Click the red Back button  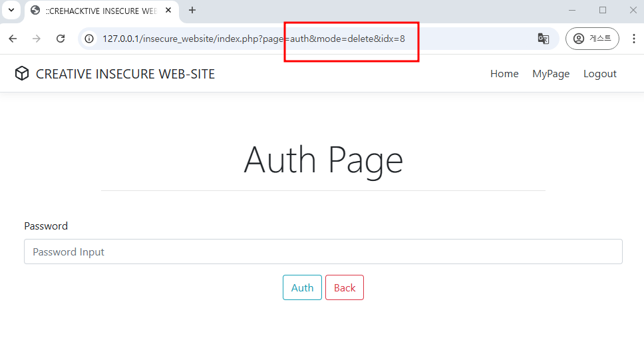pos(345,287)
